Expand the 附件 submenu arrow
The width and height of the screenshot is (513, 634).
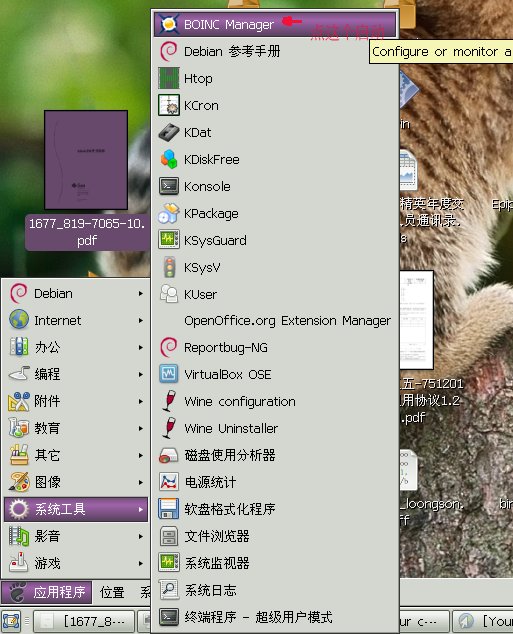[x=140, y=401]
